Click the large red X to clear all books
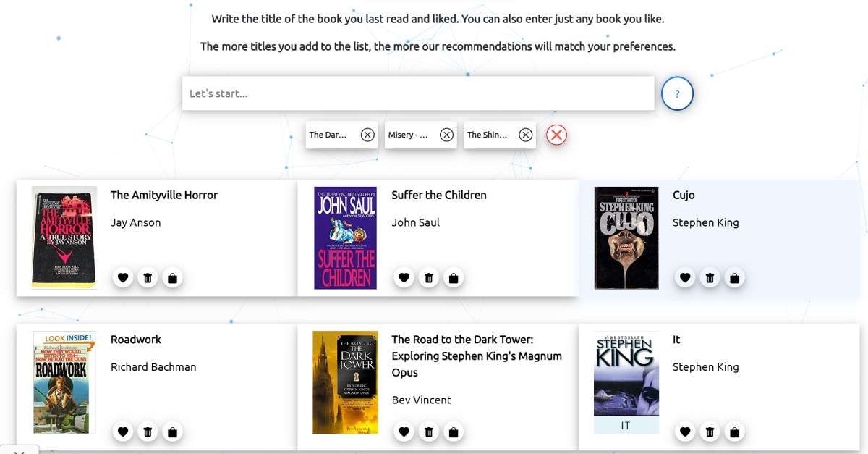This screenshot has height=454, width=868. [556, 135]
